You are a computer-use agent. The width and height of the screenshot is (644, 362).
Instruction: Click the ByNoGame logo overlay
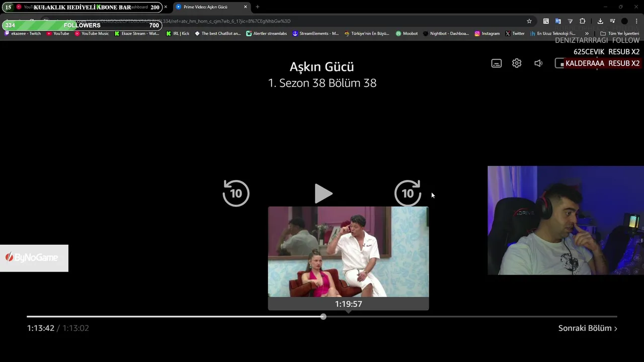(x=34, y=258)
